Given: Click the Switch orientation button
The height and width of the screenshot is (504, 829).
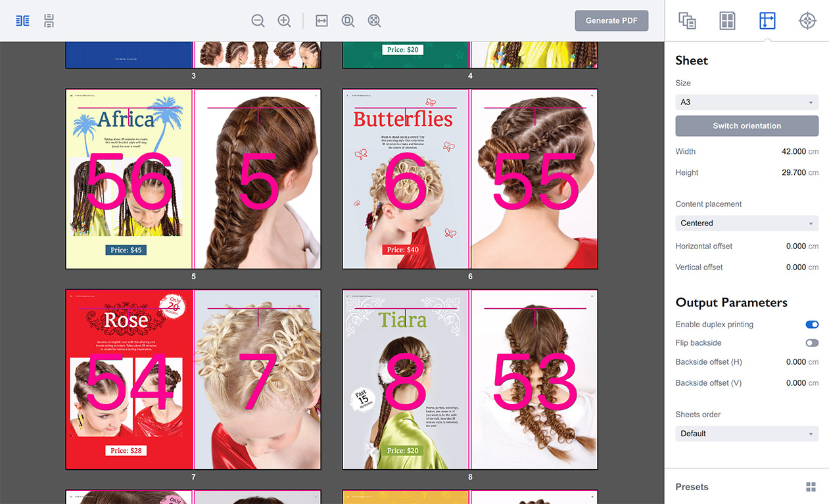Looking at the screenshot, I should 747,126.
